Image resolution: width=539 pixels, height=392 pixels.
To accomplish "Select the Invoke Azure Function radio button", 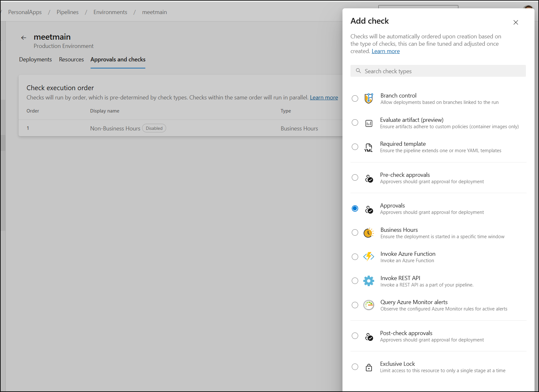I will [x=355, y=257].
